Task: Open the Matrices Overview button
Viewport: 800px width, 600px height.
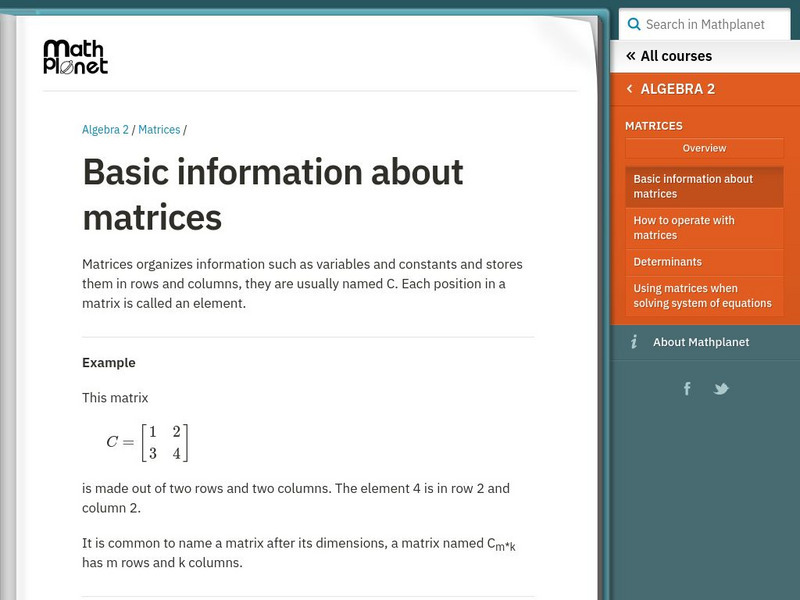Action: (x=704, y=148)
